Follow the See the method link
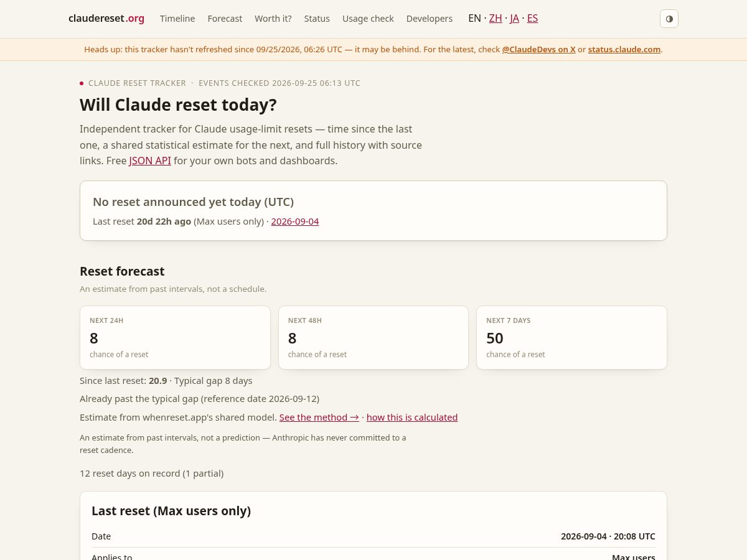This screenshot has width=747, height=560. pos(319,417)
